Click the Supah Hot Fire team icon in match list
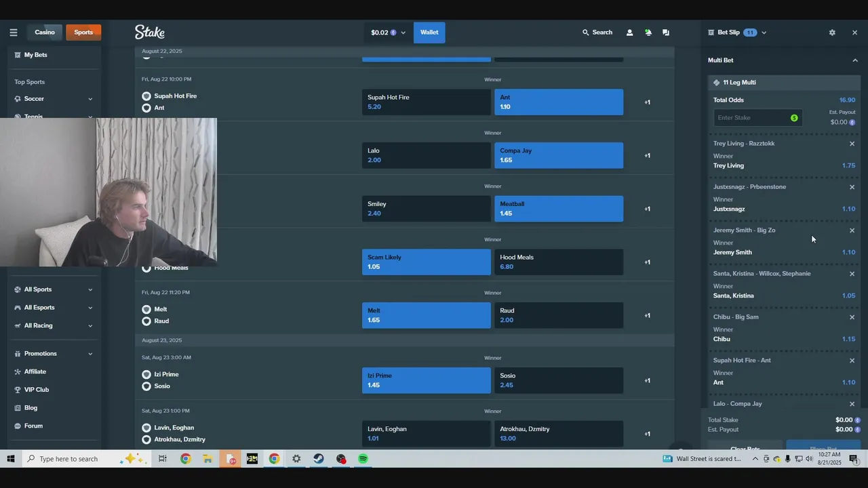Screen dimensions: 868x488 [146, 96]
